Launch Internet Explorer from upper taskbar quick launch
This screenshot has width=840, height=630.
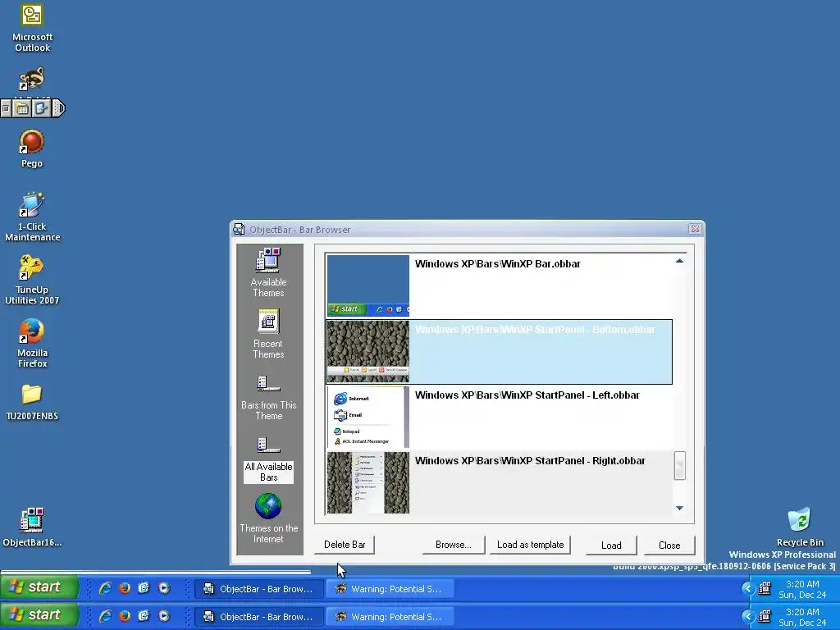(x=105, y=588)
